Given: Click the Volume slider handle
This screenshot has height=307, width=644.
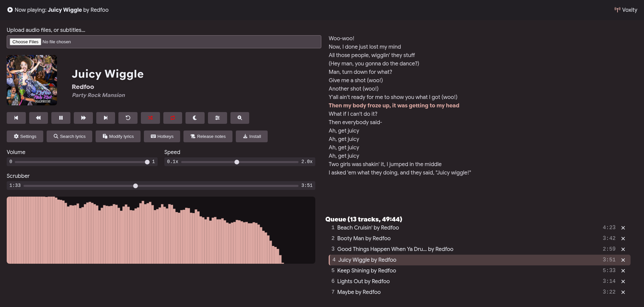Looking at the screenshot, I should (x=147, y=162).
